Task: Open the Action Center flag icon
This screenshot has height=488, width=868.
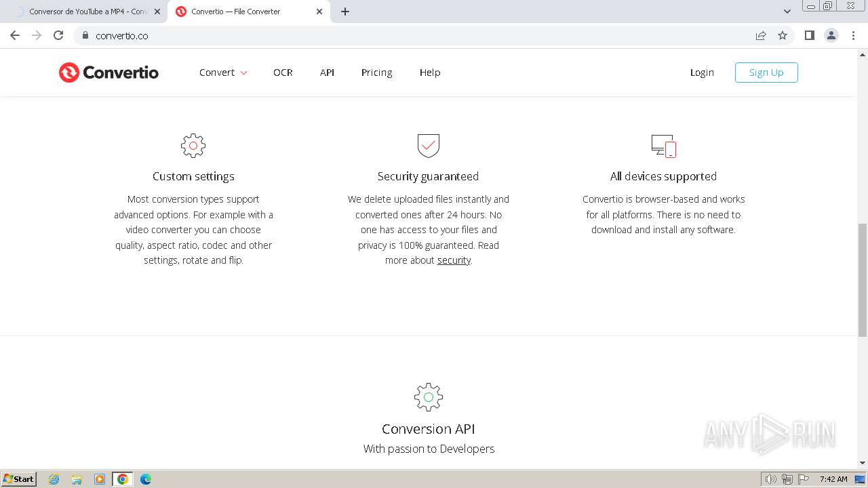Action: 804,479
